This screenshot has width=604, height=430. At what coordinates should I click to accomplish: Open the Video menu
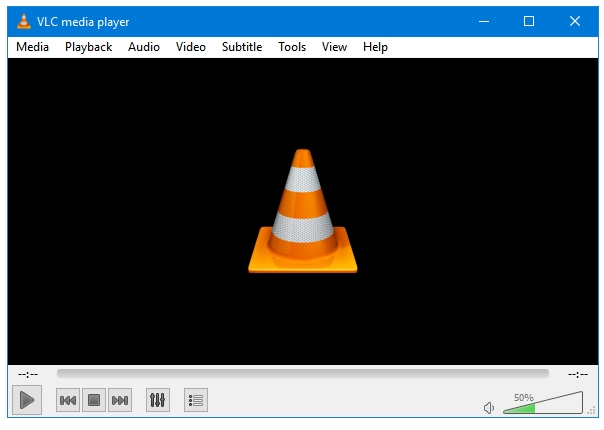click(191, 47)
